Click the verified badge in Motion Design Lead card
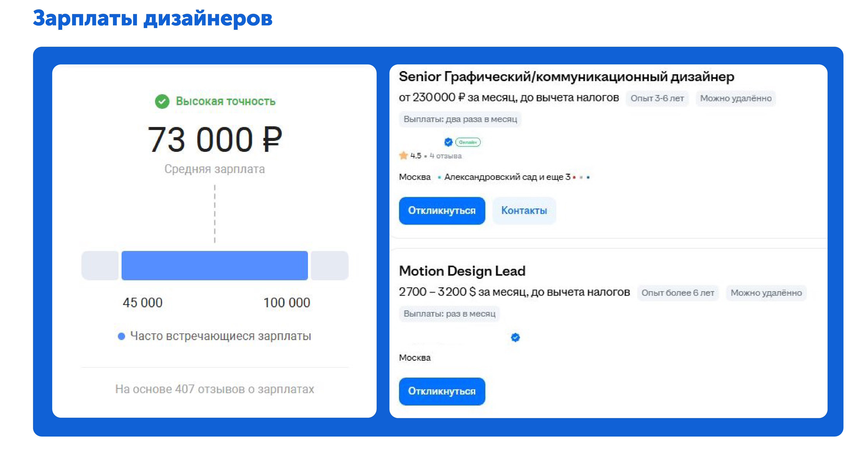 [515, 337]
